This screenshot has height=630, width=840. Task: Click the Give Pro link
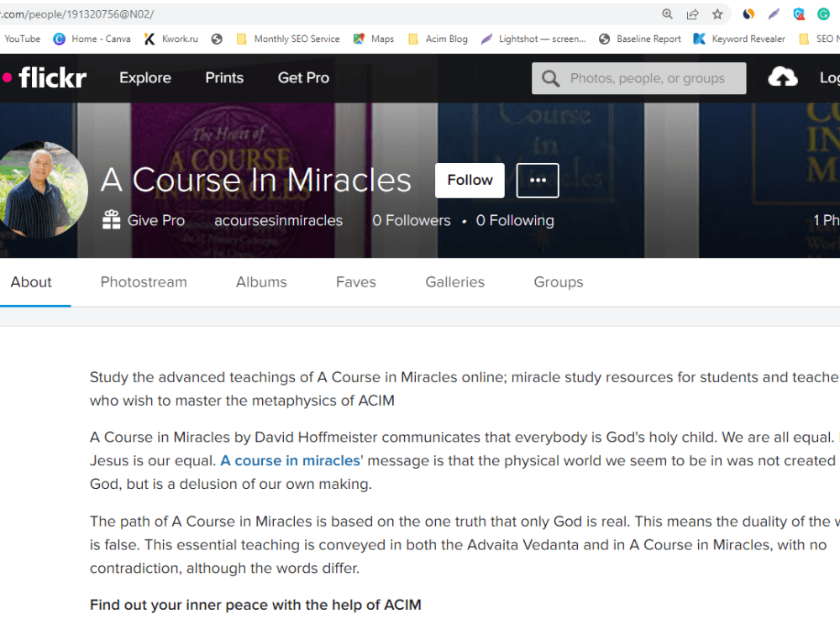[x=156, y=220]
